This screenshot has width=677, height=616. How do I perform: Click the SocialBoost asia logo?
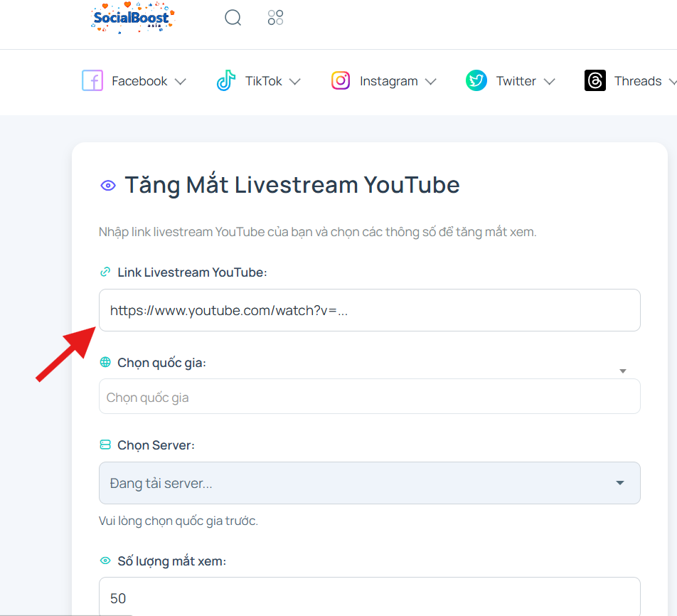133,18
